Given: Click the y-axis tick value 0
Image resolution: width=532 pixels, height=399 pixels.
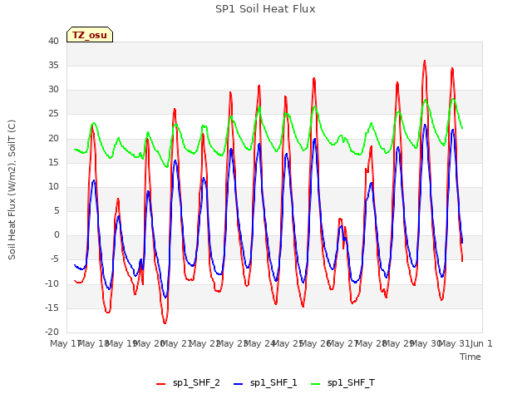Looking at the screenshot, I should pos(57,234).
